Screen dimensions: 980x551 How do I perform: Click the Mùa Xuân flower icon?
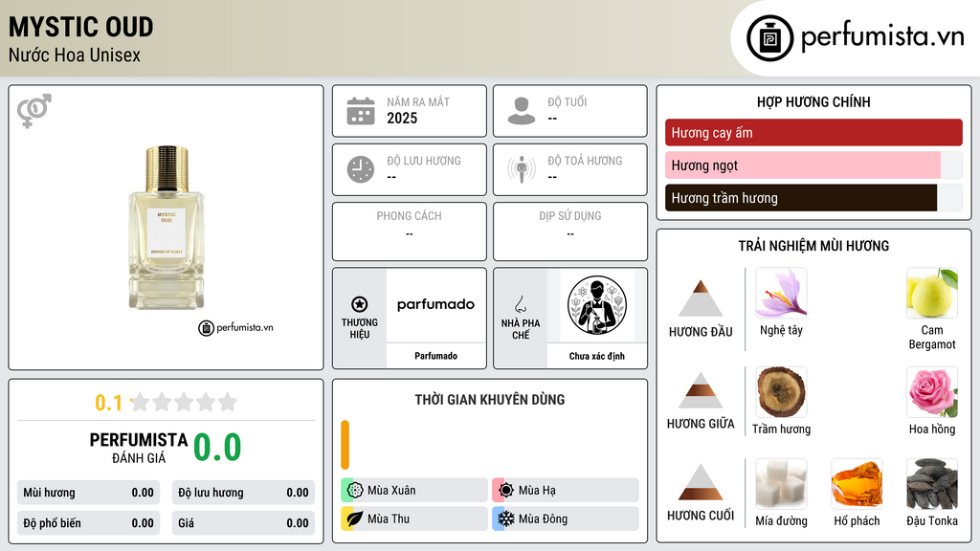355,491
